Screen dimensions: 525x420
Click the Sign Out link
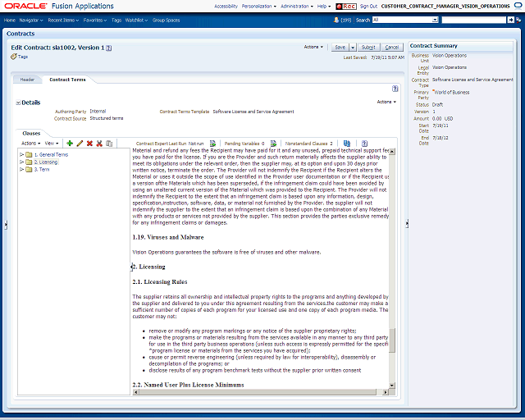click(x=368, y=6)
